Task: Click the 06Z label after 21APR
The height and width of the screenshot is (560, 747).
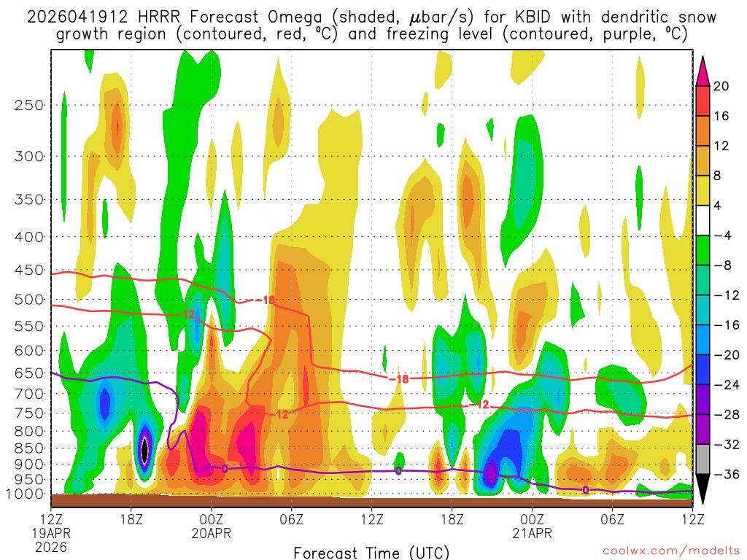Action: (612, 519)
